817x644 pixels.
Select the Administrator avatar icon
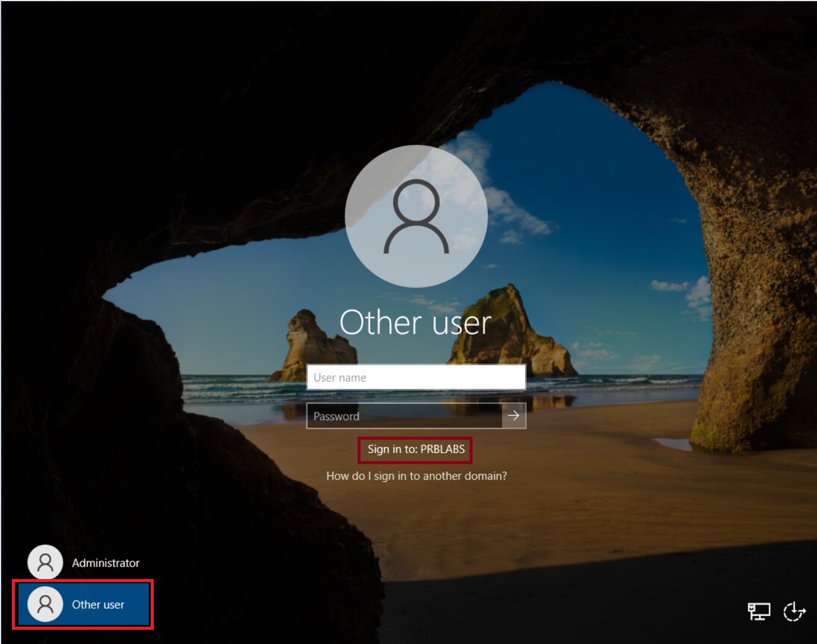(45, 562)
